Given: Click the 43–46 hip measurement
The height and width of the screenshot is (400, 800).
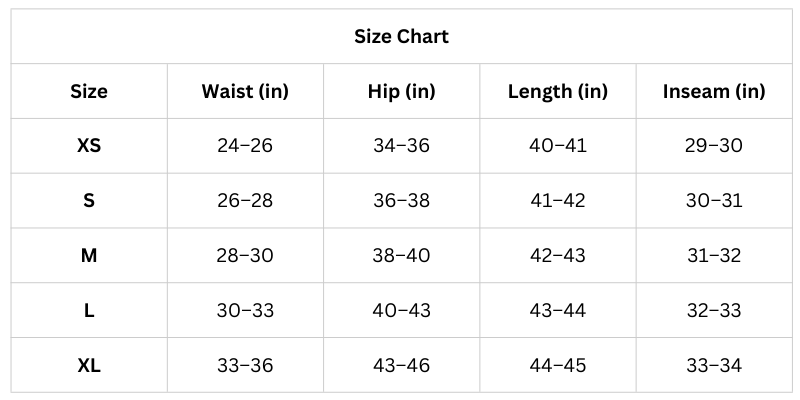Looking at the screenshot, I should [x=401, y=366].
